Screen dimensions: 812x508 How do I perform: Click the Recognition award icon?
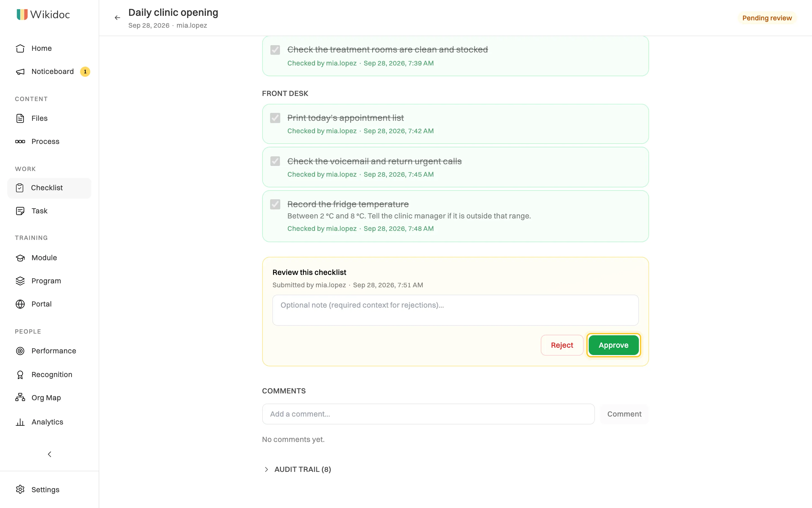(20, 375)
